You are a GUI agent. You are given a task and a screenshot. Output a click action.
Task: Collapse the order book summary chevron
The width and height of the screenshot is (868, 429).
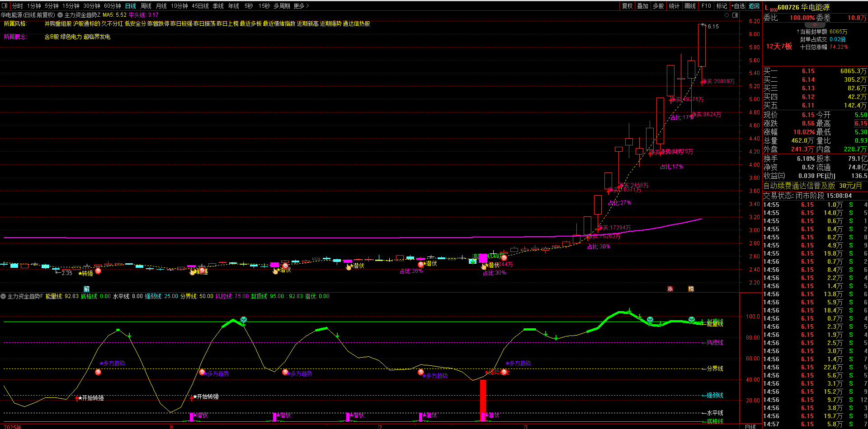(x=815, y=25)
